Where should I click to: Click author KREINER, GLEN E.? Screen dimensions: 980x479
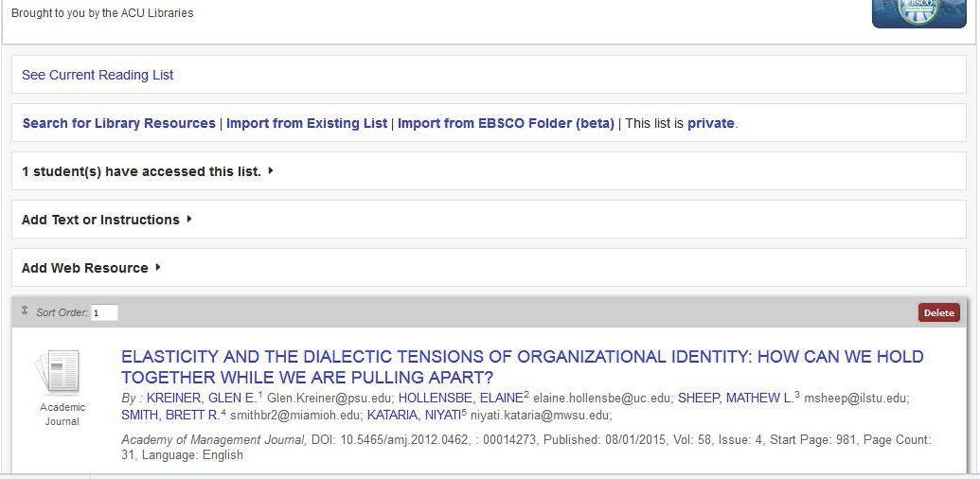click(202, 398)
